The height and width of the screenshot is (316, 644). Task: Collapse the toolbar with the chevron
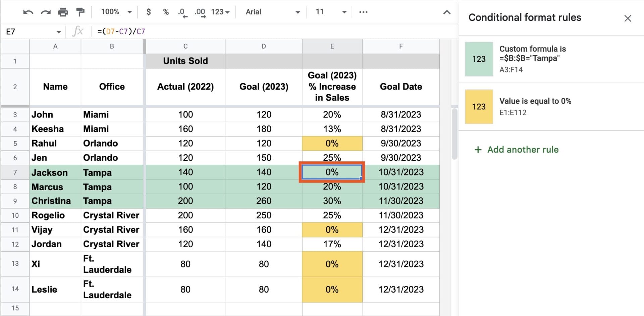tap(447, 12)
